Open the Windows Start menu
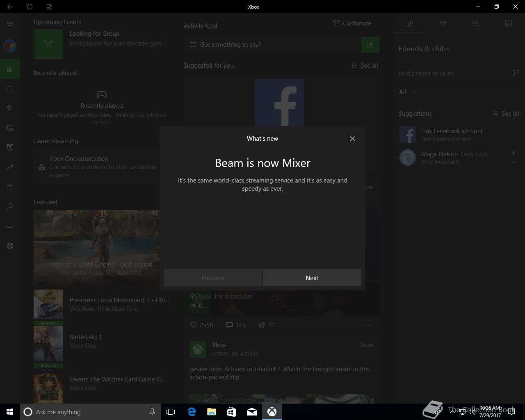 click(x=10, y=412)
